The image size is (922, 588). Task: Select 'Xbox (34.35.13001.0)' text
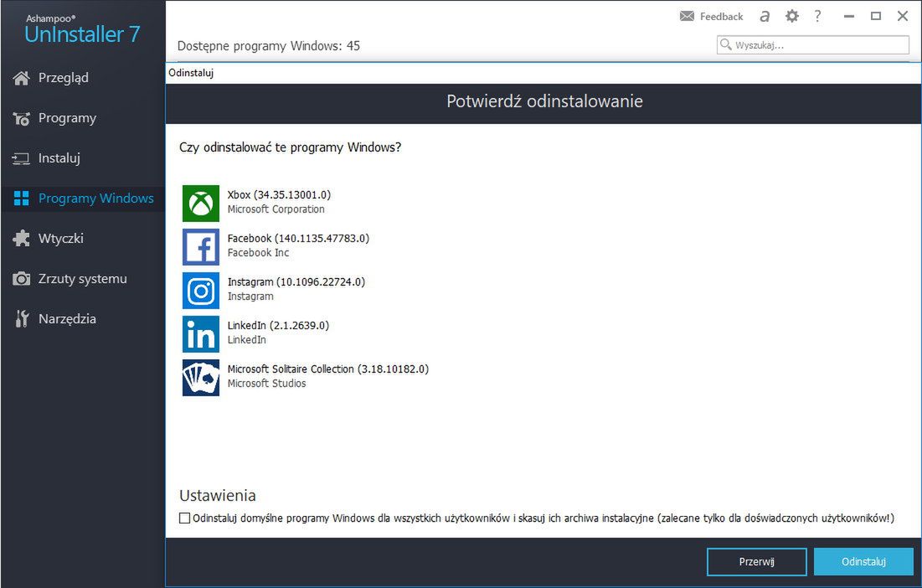[x=280, y=194]
